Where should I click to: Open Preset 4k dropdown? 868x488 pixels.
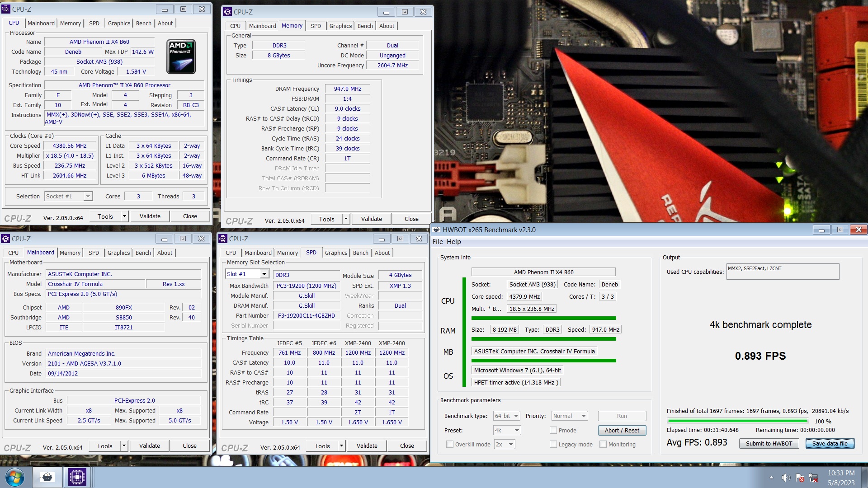(507, 430)
